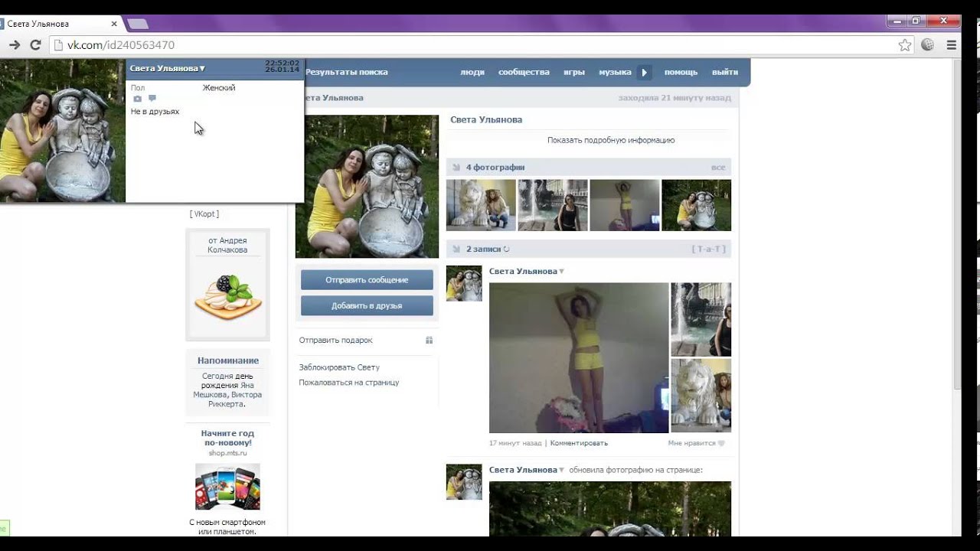Image resolution: width=980 pixels, height=551 pixels.
Task: Open first photo thumbnail with lion statue
Action: pyautogui.click(x=481, y=205)
